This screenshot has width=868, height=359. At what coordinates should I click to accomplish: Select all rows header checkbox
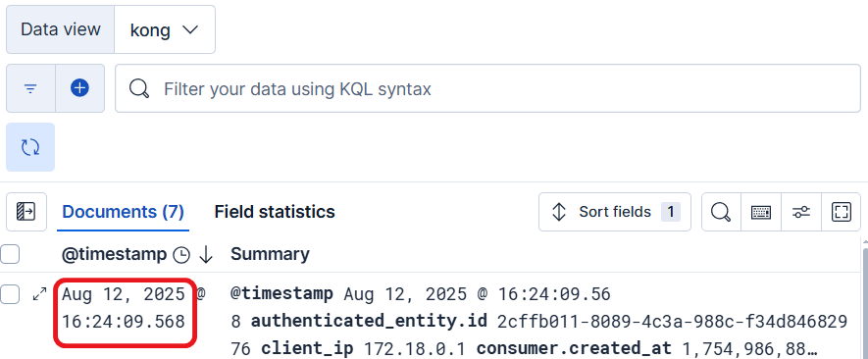tap(10, 254)
